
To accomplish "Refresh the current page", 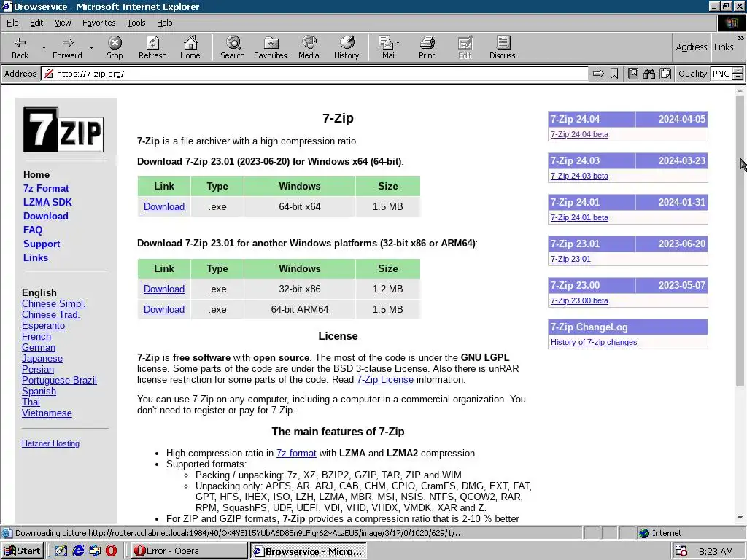I will click(x=152, y=47).
